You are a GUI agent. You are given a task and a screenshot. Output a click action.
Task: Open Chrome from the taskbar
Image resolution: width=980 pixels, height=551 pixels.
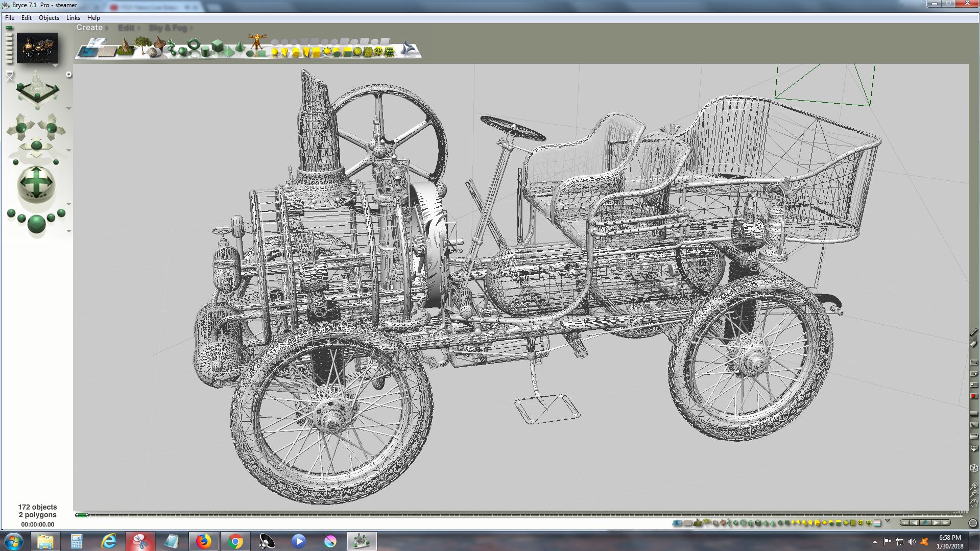point(235,541)
